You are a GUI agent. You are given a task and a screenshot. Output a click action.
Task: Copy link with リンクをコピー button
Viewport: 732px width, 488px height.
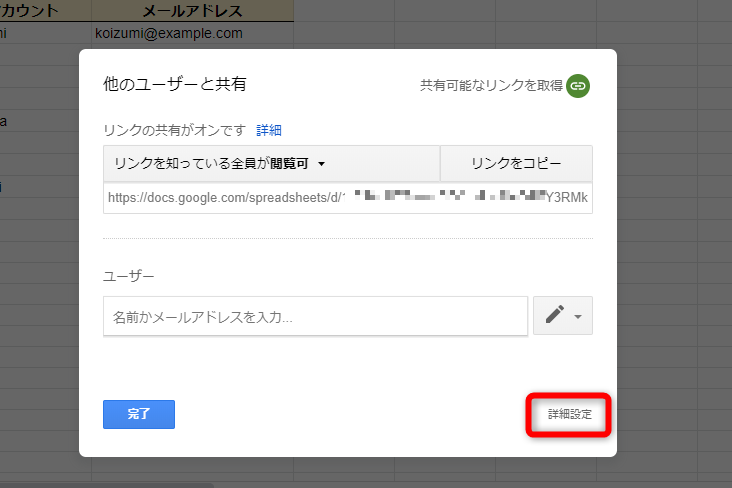[x=516, y=163]
